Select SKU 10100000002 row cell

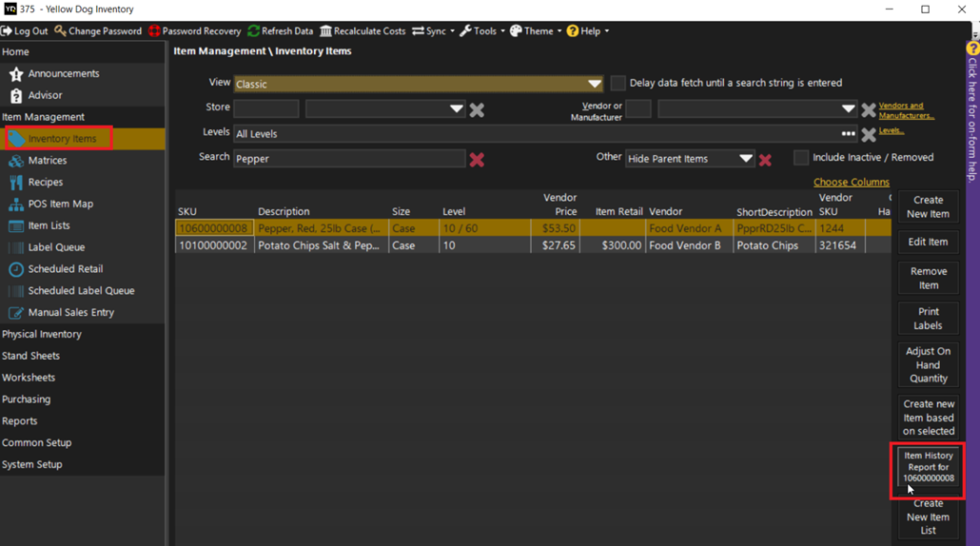tap(214, 245)
